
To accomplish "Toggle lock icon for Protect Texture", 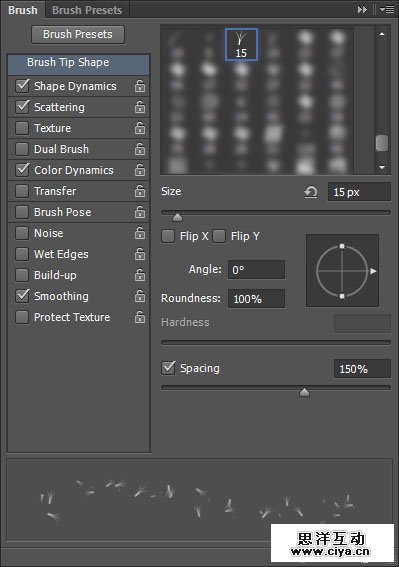I will point(140,317).
